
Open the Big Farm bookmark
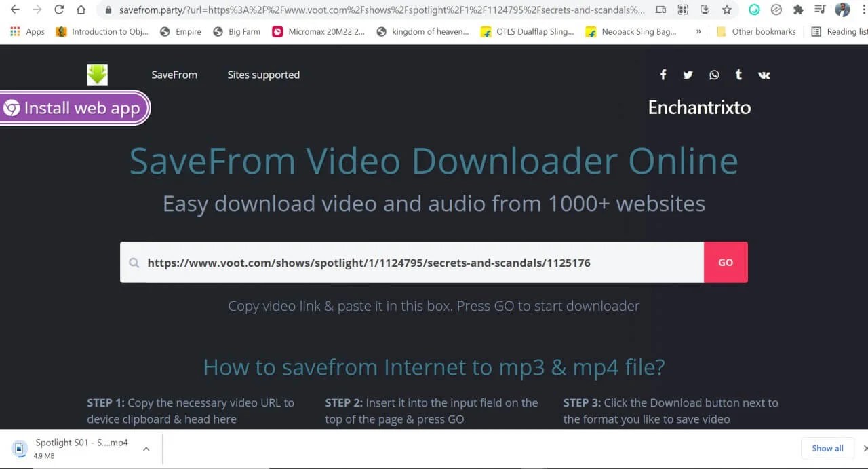point(237,31)
